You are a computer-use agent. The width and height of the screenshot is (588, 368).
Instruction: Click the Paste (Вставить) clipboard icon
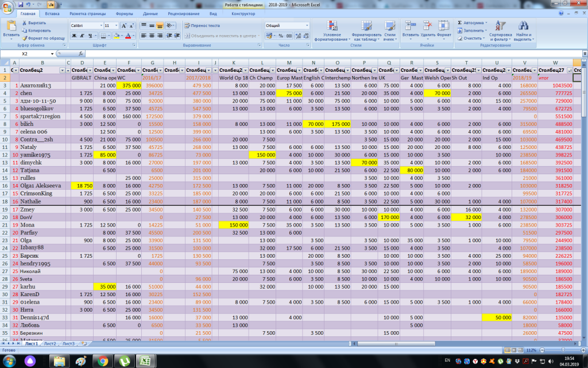point(11,25)
